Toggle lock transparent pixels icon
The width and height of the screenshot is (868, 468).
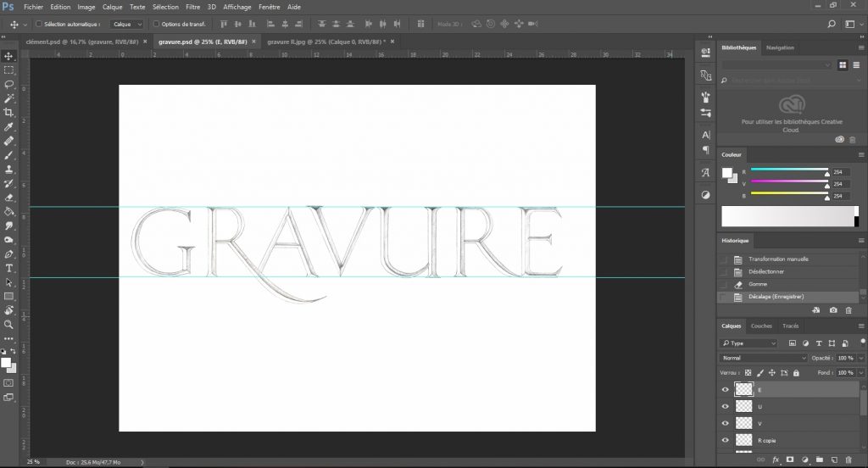pyautogui.click(x=748, y=373)
